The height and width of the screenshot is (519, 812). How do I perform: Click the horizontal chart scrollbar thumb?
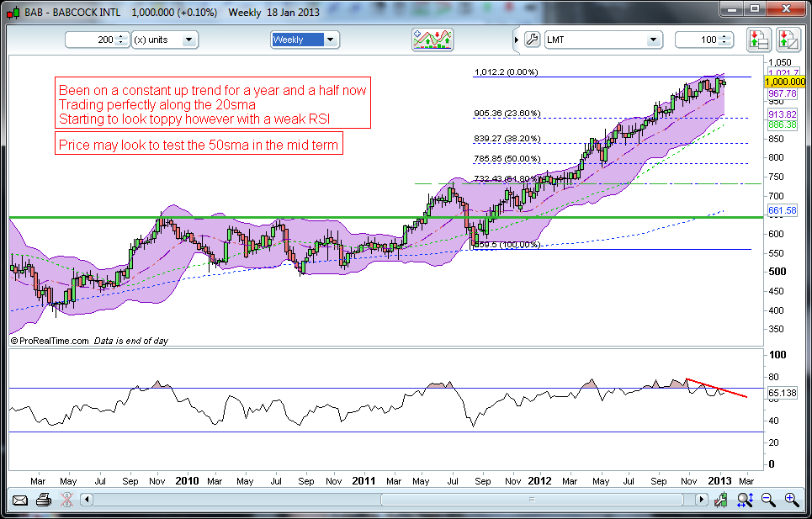coord(530,500)
